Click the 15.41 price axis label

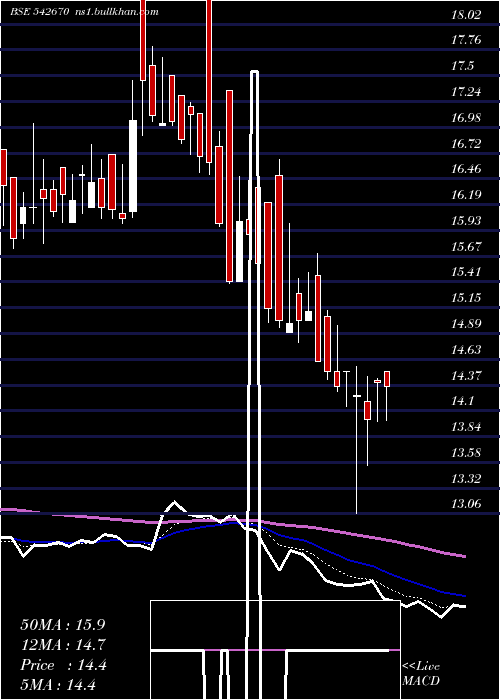(x=466, y=272)
